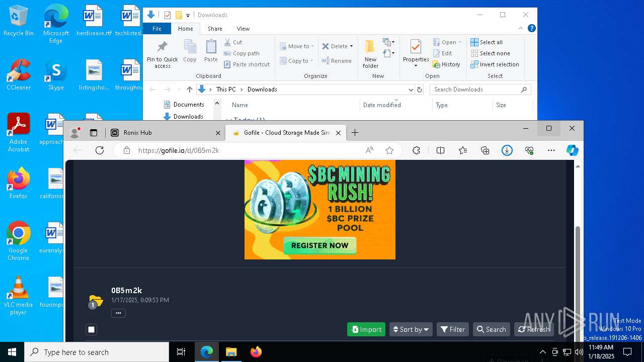This screenshot has width=644, height=362.
Task: Expand the Explorer address history dropdown
Action: tap(411, 89)
